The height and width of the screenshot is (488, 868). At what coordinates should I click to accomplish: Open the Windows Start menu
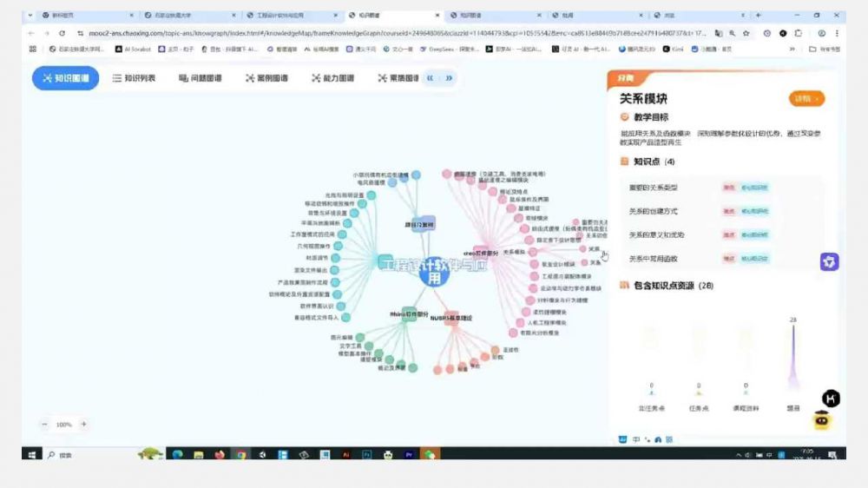(x=31, y=454)
